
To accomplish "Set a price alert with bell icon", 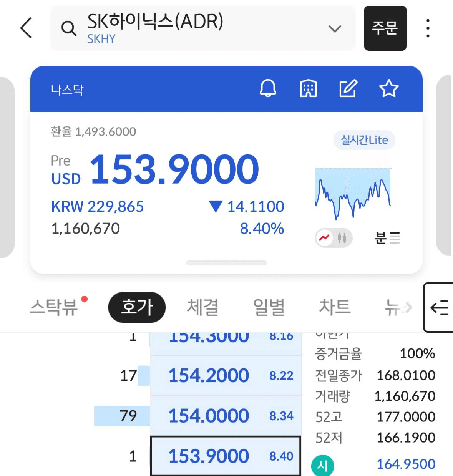I will click(268, 89).
